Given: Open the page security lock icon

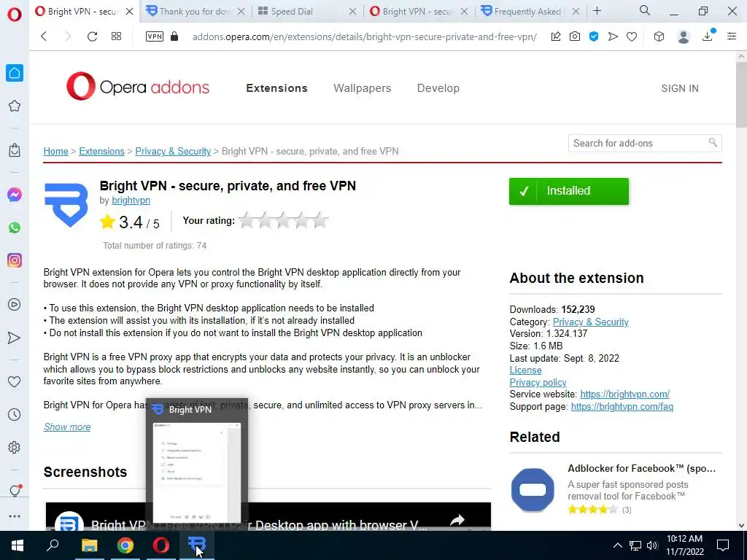Looking at the screenshot, I should pos(174,36).
